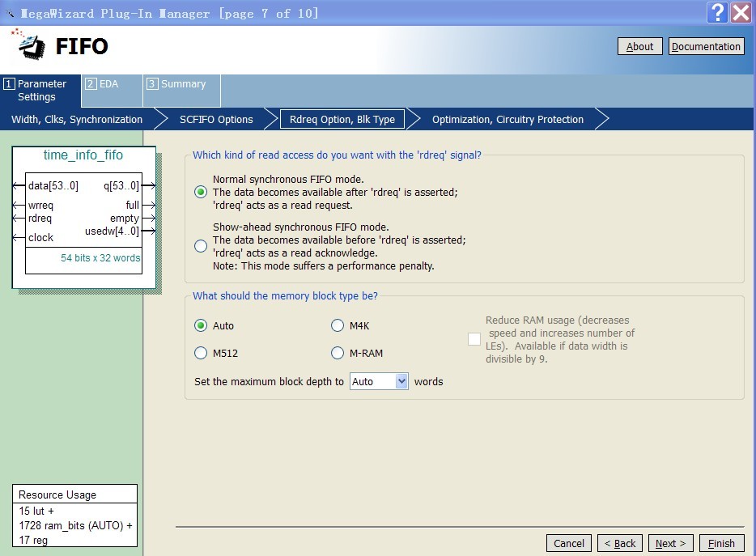Go Back to previous page
This screenshot has height=556, width=756.
point(620,544)
